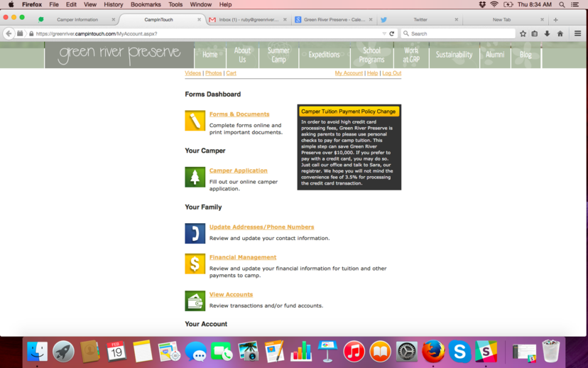Open the Firefox File menu
This screenshot has width=588, height=368.
[54, 4]
